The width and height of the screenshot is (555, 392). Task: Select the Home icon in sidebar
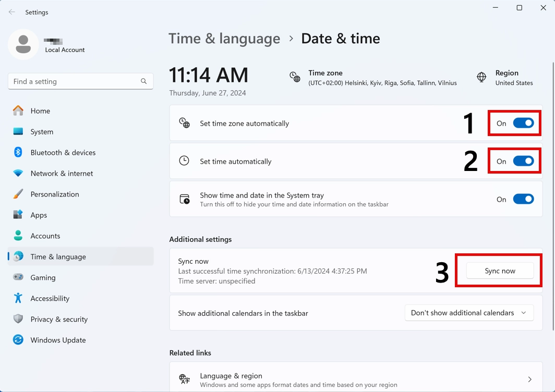click(x=18, y=111)
